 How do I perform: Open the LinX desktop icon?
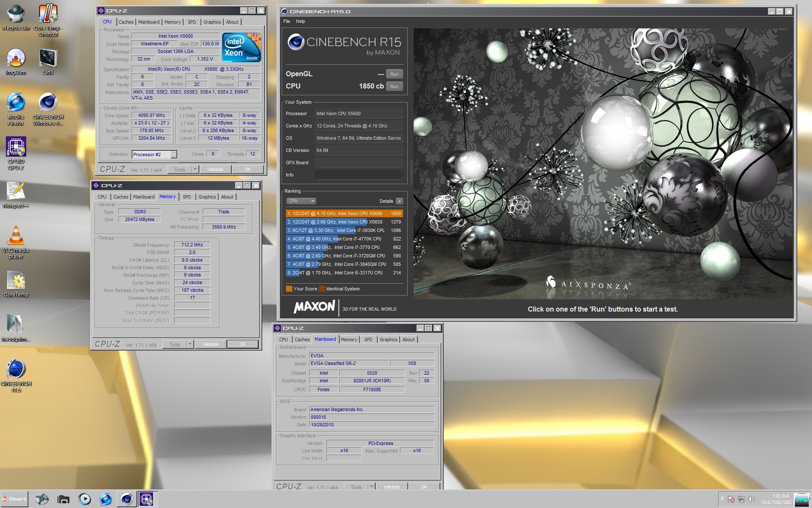click(x=48, y=61)
